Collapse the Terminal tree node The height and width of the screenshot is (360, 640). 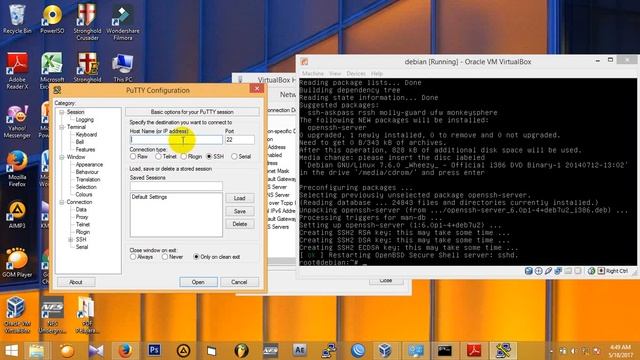(62, 127)
